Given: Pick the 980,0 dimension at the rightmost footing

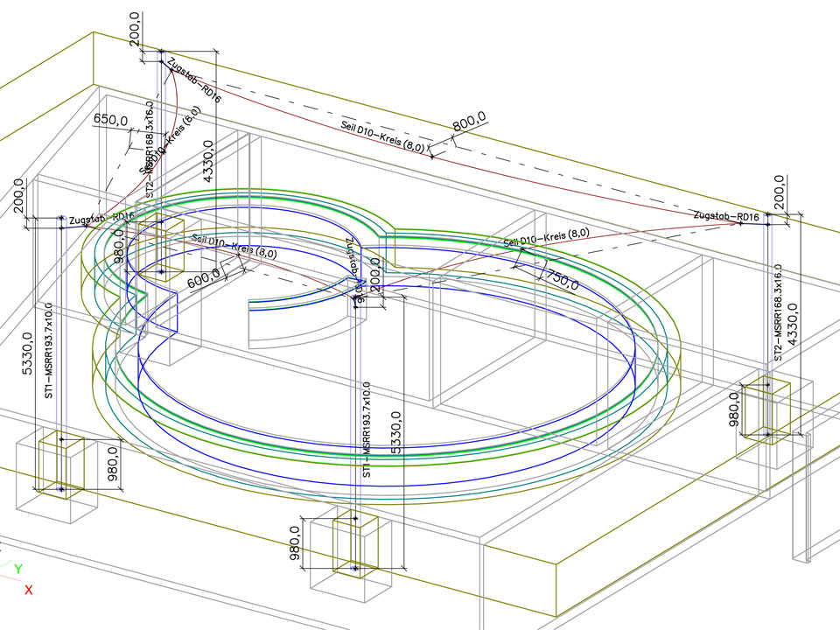Looking at the screenshot, I should [x=745, y=409].
